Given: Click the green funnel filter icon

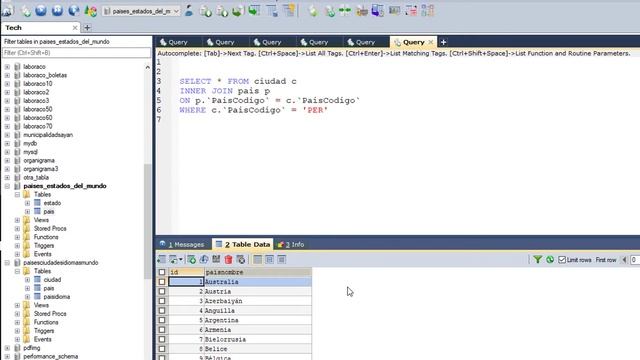Looking at the screenshot, I should tap(538, 259).
